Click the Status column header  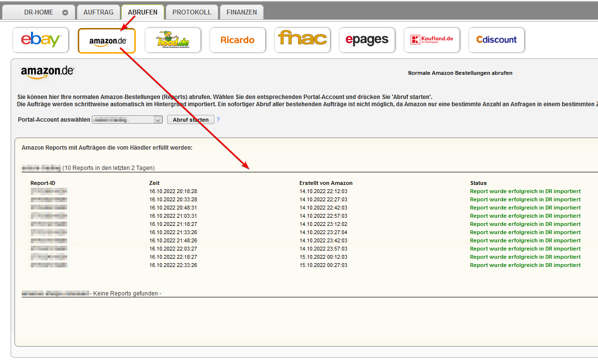tap(479, 183)
